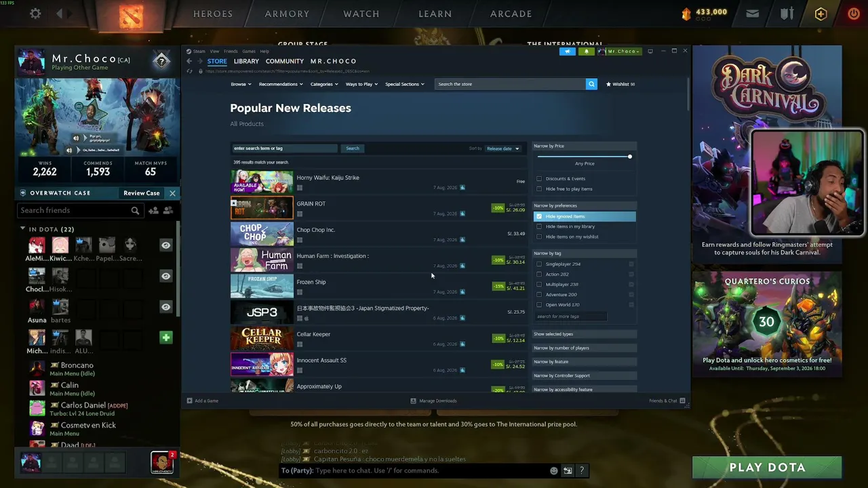Image resolution: width=868 pixels, height=488 pixels.
Task: Open Steam announcements megaphone button
Action: [568, 52]
